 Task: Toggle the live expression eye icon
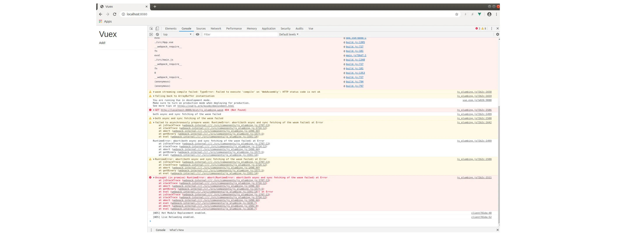click(198, 35)
